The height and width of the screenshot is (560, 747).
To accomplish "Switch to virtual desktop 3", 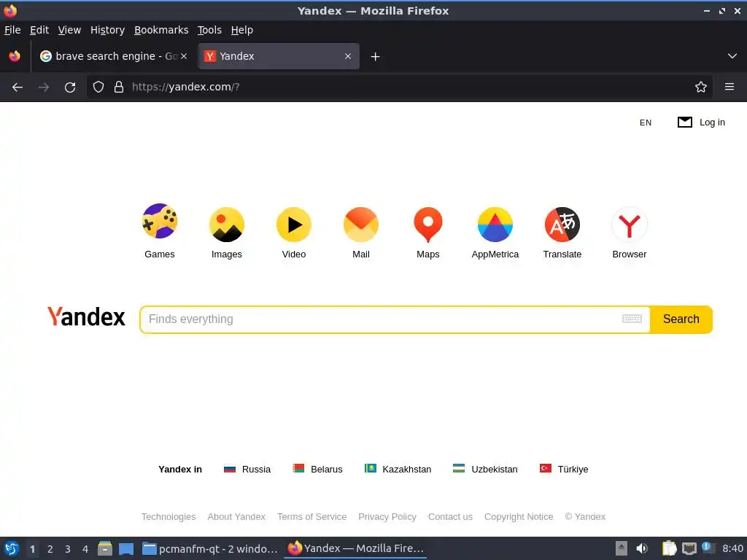I will [68, 549].
